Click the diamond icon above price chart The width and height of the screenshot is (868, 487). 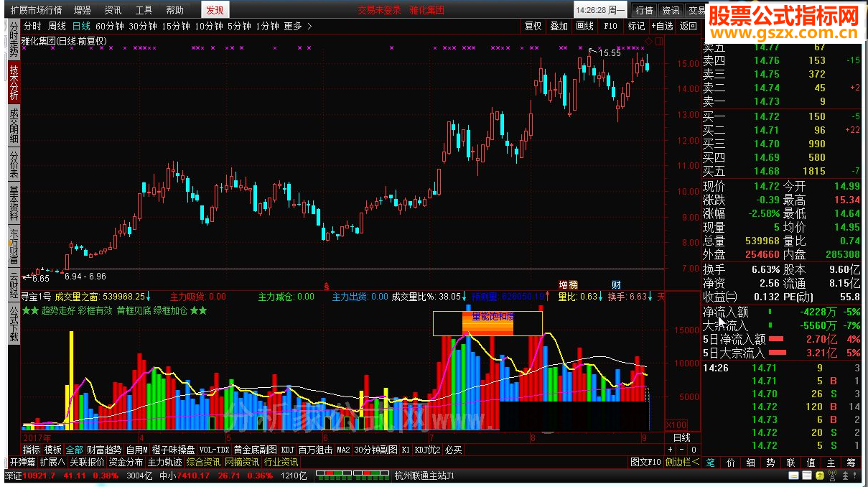pos(648,41)
